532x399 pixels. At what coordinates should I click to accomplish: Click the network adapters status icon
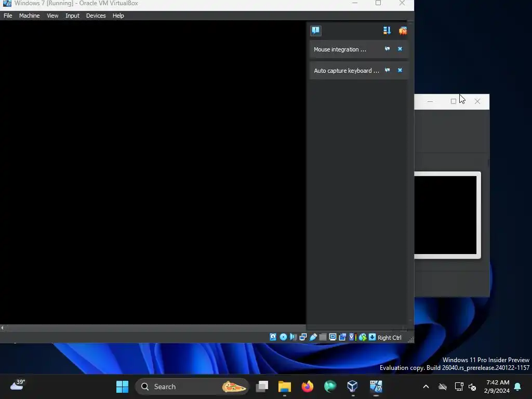click(303, 337)
